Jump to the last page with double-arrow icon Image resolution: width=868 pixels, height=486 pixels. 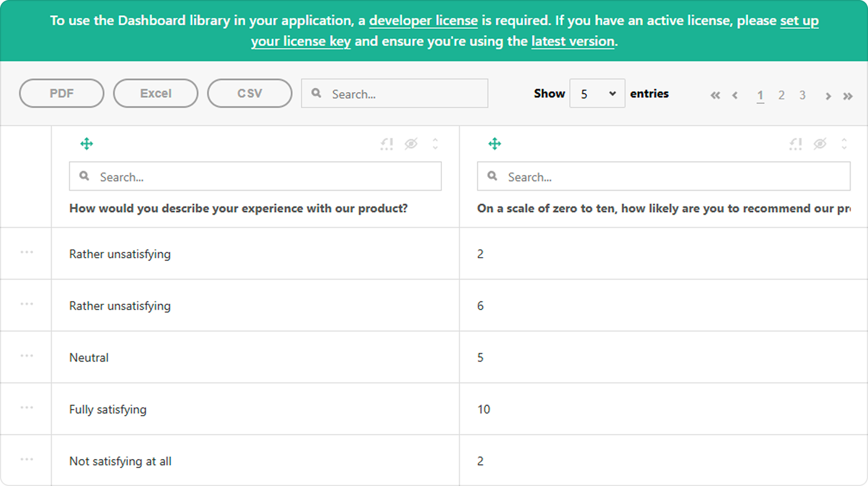click(848, 96)
